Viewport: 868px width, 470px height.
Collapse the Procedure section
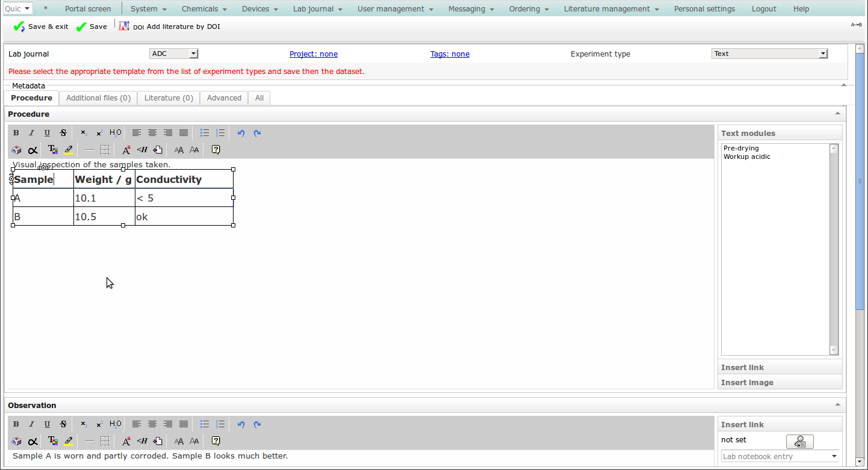tap(837, 114)
